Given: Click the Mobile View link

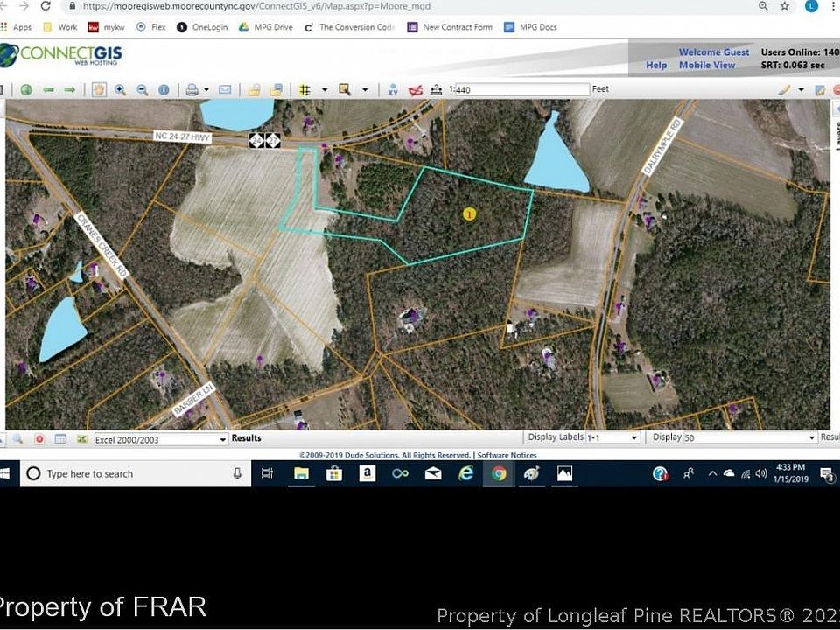Looking at the screenshot, I should click(707, 65).
